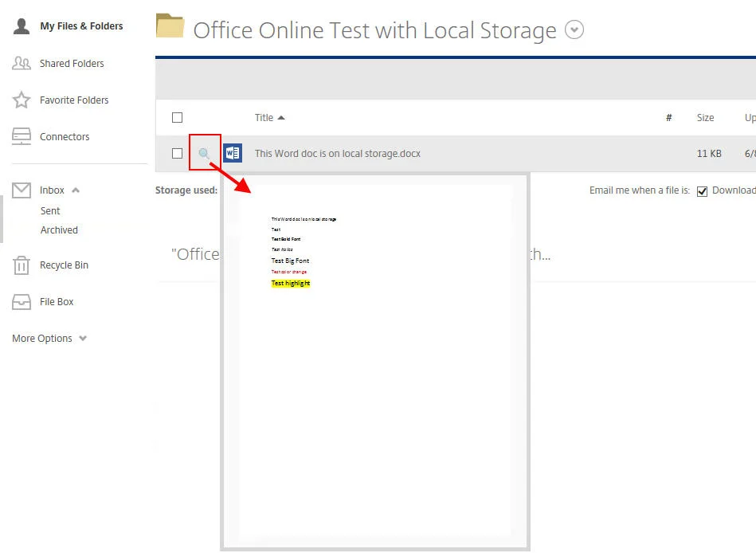The height and width of the screenshot is (553, 756).
Task: Sort by the # column
Action: [x=668, y=118]
